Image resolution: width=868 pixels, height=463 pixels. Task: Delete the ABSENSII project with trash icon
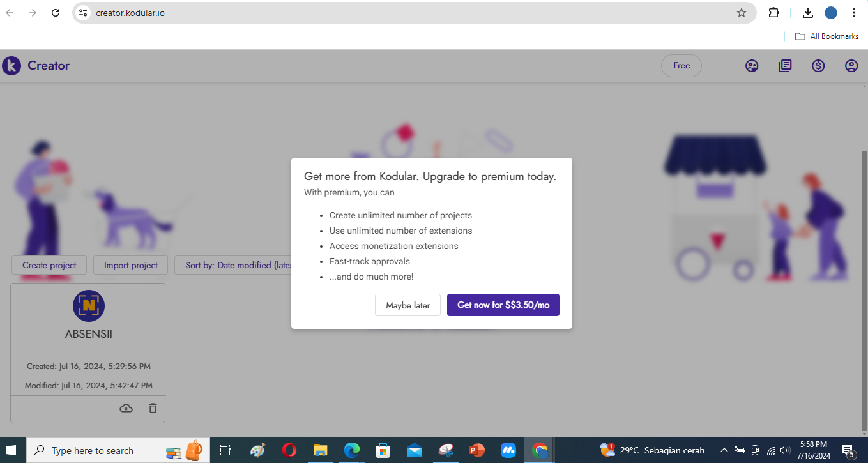point(153,408)
